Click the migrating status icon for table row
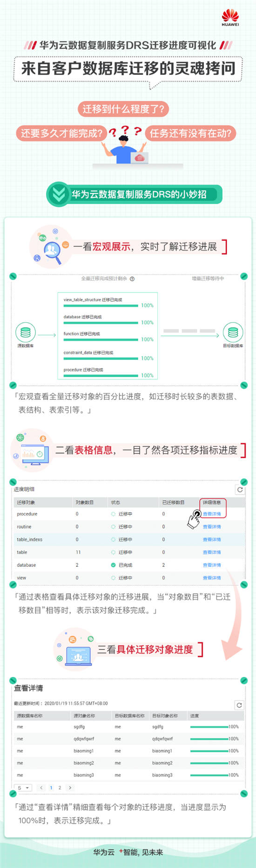The image size is (256, 868). point(113,552)
